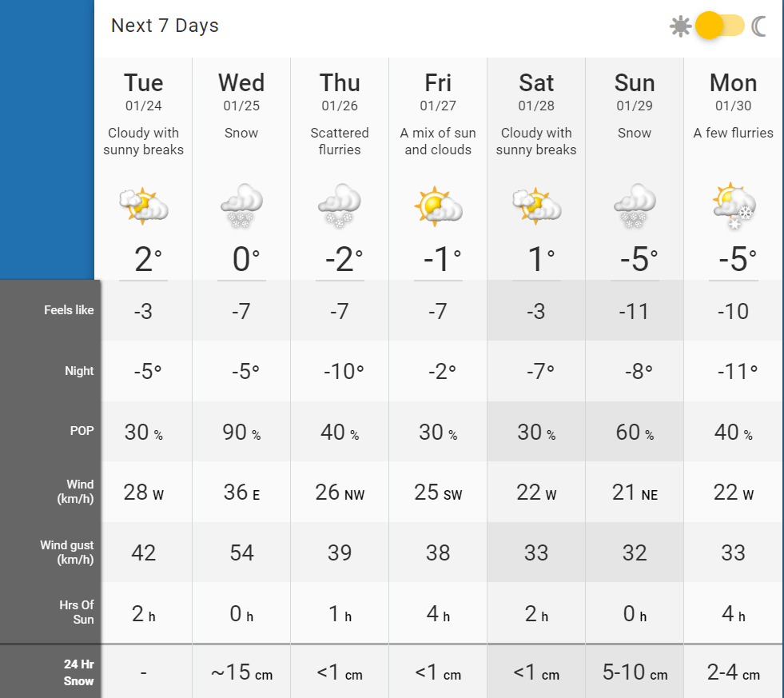Click Sunday's snow weather icon
784x698 pixels.
[x=635, y=205]
